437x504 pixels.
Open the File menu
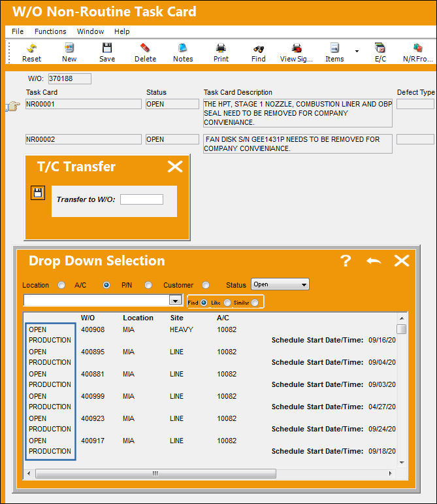(x=18, y=31)
